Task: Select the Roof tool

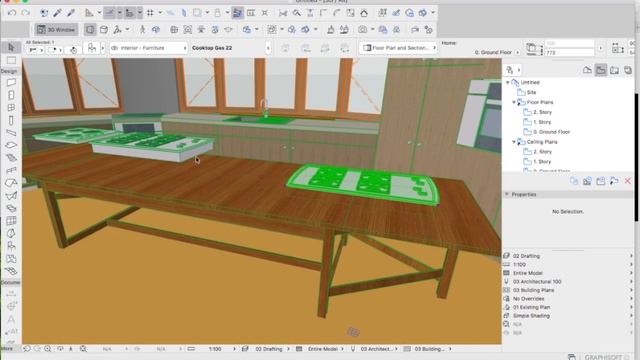Action: click(11, 183)
